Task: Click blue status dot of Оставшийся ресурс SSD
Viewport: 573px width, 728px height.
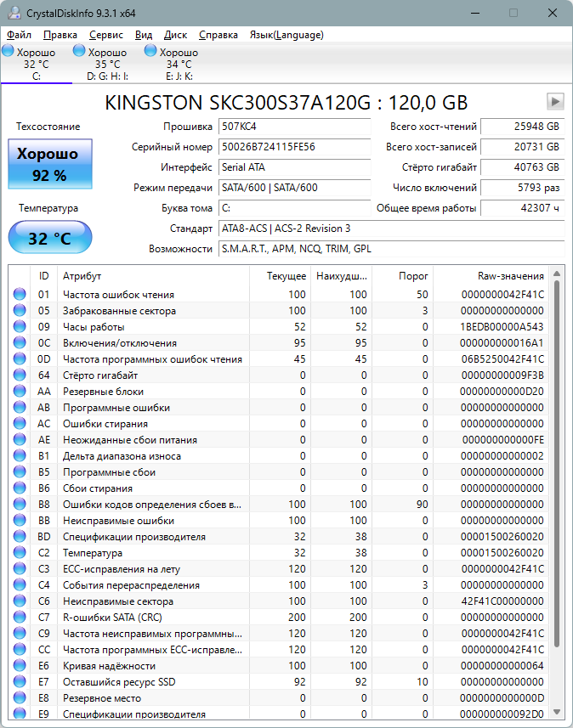Action: tap(20, 681)
